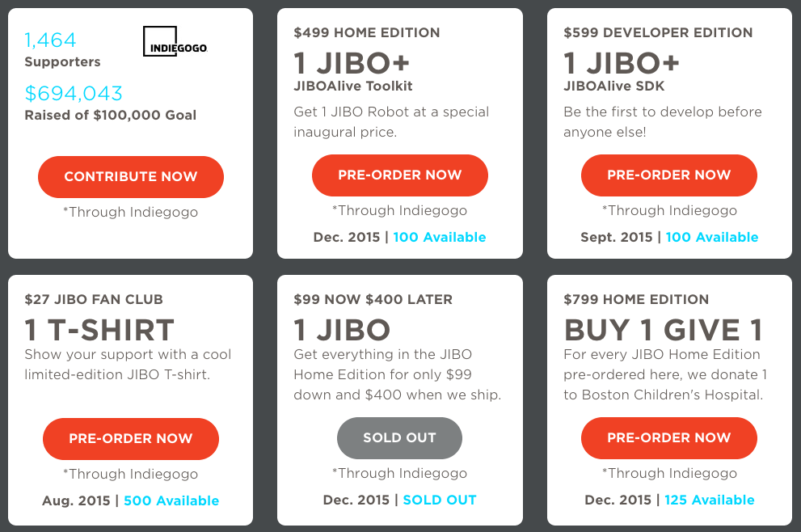Image resolution: width=801 pixels, height=532 pixels.
Task: Click the blue SOLD OUT status text
Action: pos(440,500)
